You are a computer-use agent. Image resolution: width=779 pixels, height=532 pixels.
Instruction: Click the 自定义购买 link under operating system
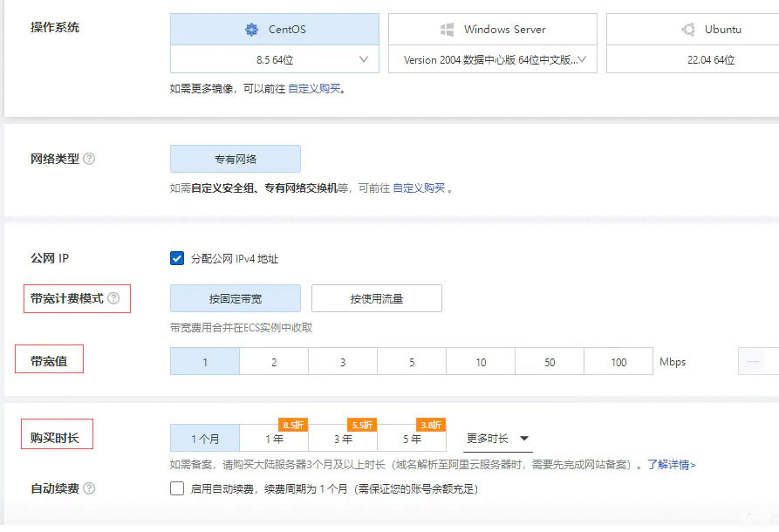pyautogui.click(x=314, y=89)
